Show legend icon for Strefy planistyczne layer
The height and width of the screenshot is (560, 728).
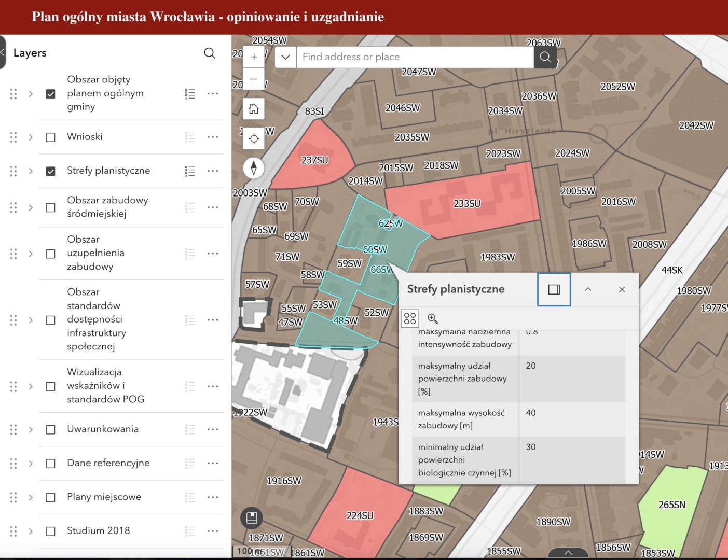click(x=190, y=171)
